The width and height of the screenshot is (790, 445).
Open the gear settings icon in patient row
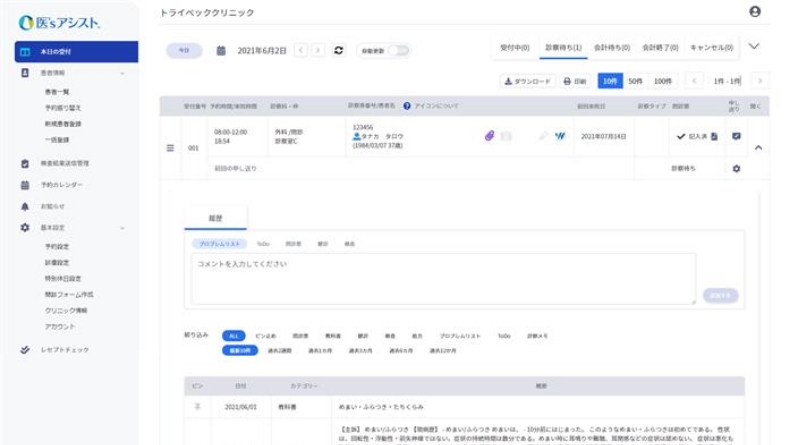coord(736,169)
